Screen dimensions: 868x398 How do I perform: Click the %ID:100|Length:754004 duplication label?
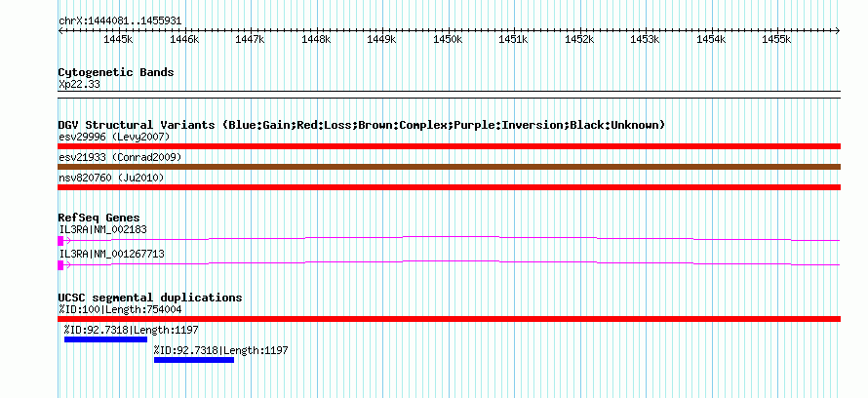pos(120,309)
